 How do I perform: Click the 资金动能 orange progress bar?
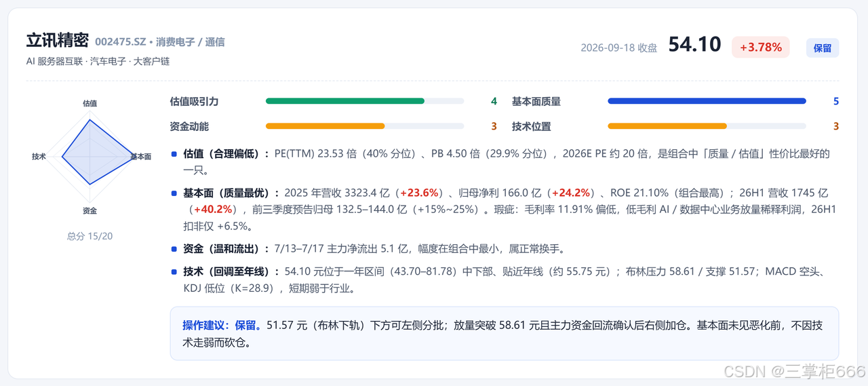click(x=365, y=126)
